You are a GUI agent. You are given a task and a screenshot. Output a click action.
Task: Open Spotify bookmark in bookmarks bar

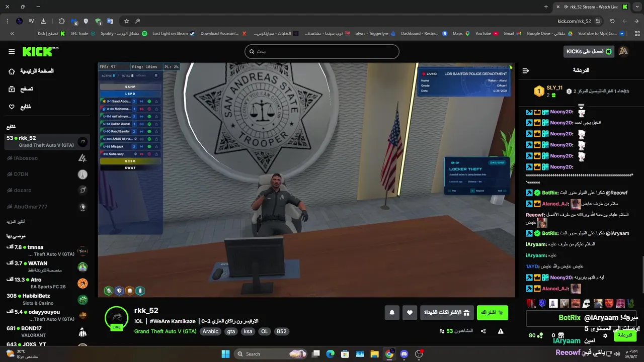(x=124, y=34)
